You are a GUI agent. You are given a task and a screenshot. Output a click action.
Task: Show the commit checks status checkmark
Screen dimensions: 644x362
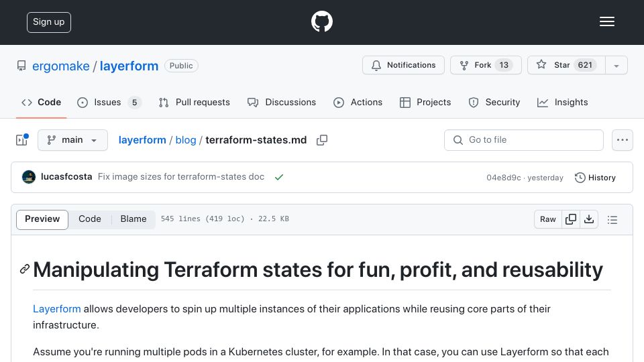pos(279,177)
